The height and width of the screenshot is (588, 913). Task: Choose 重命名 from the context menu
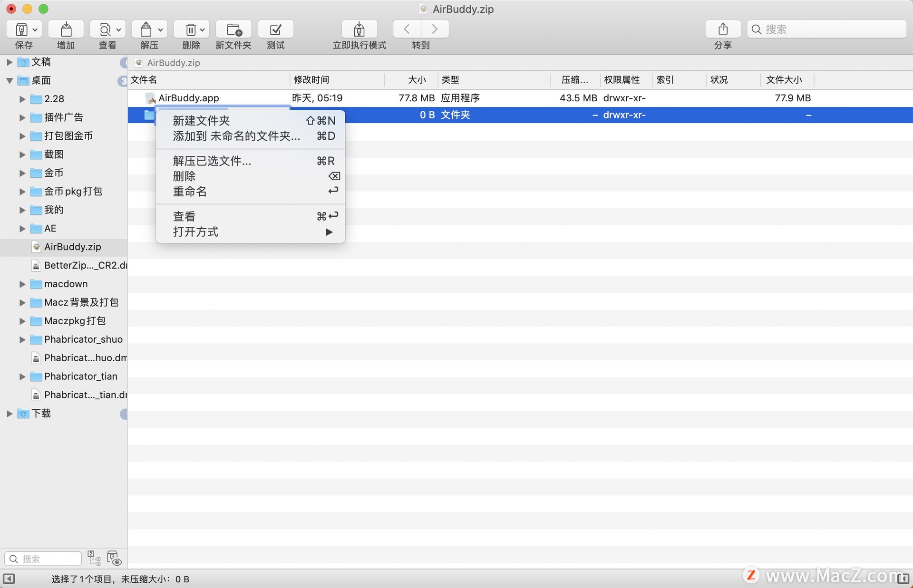[x=190, y=192]
